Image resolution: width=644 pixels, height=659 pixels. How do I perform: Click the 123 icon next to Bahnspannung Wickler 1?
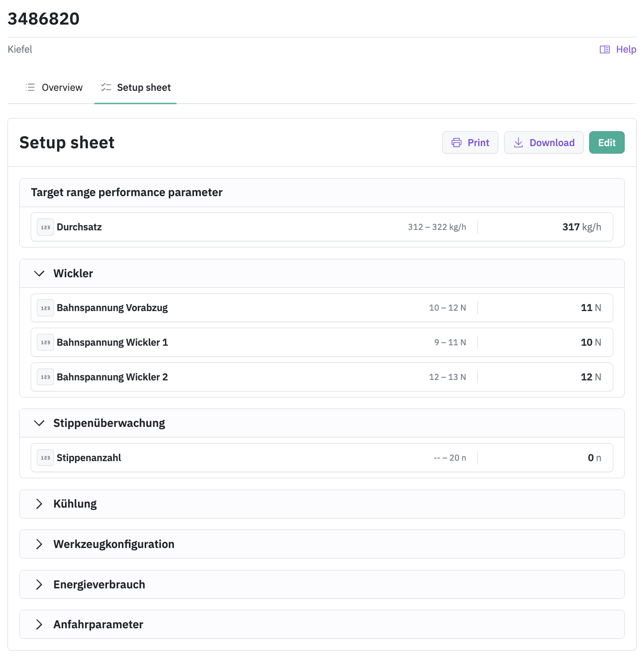coord(45,342)
